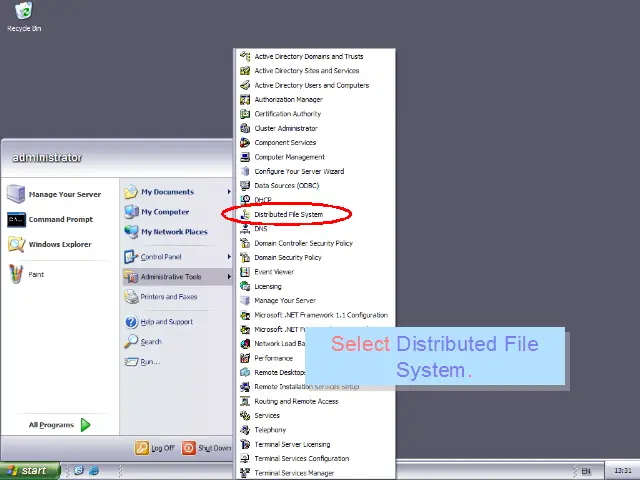The height and width of the screenshot is (480, 640).
Task: Open Windows Explorer from Start menu
Action: pos(50,244)
